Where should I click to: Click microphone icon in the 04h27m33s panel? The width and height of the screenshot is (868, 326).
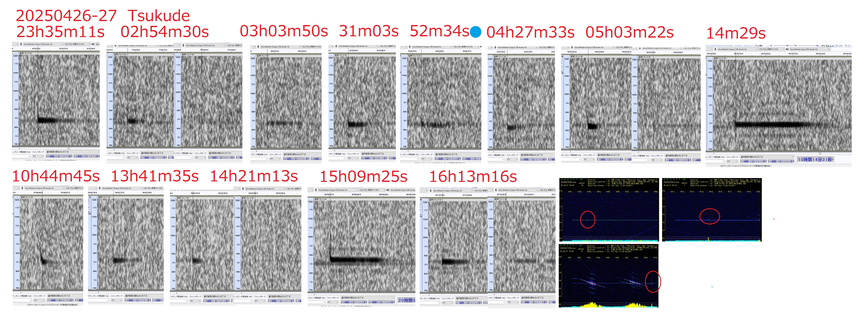(x=495, y=48)
